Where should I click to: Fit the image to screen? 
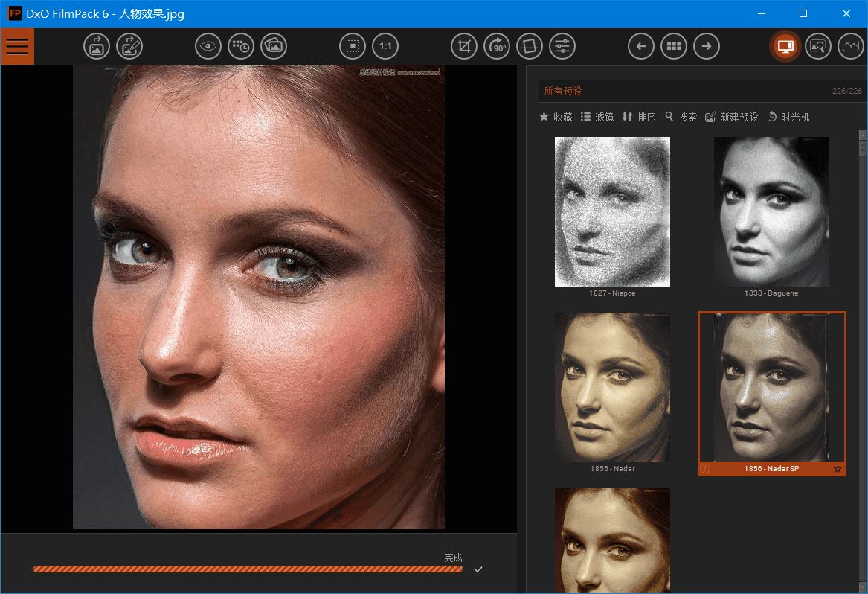click(353, 46)
